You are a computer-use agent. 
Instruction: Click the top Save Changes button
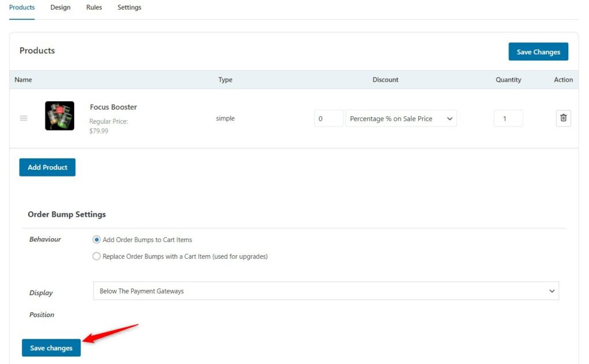538,51
